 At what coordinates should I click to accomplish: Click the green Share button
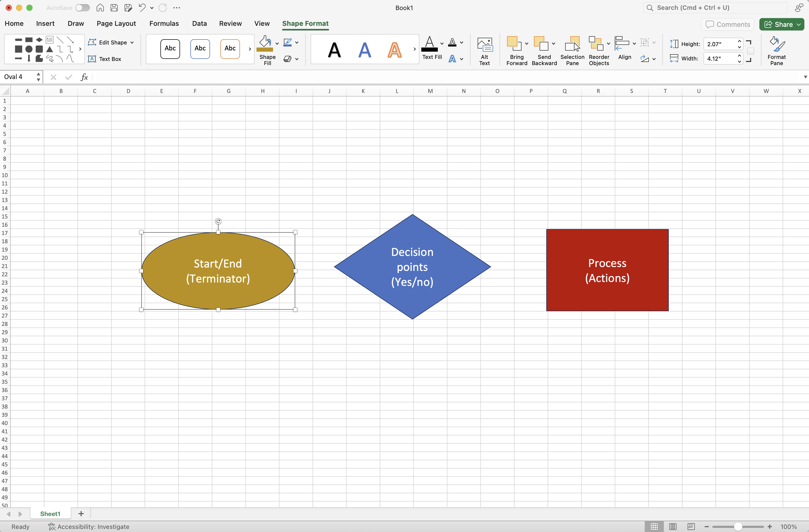(x=782, y=25)
